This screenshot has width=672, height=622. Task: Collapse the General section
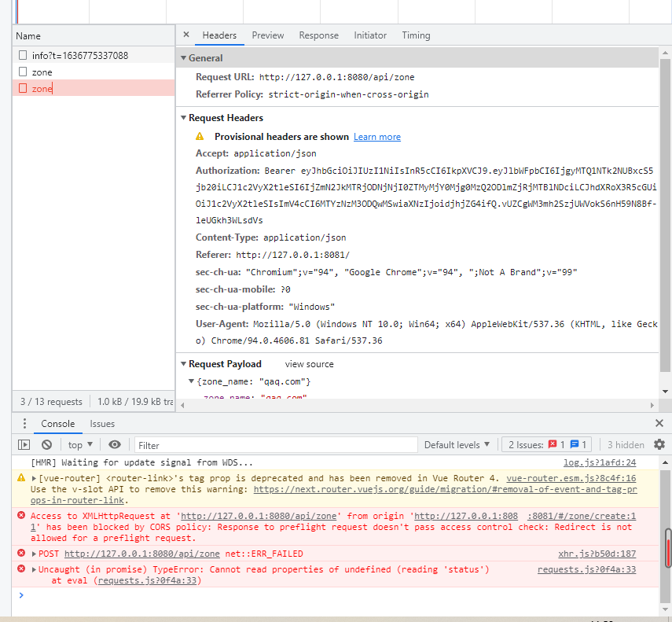coord(183,57)
